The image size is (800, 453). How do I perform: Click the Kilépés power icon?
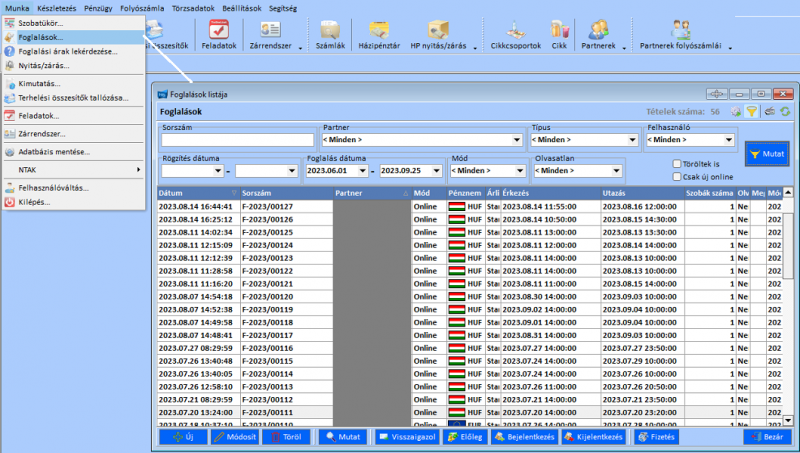tap(10, 202)
